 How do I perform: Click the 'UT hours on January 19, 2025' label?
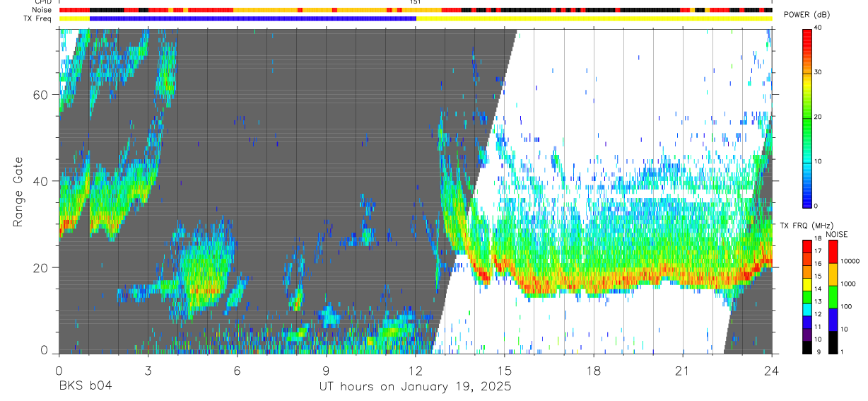point(414,387)
